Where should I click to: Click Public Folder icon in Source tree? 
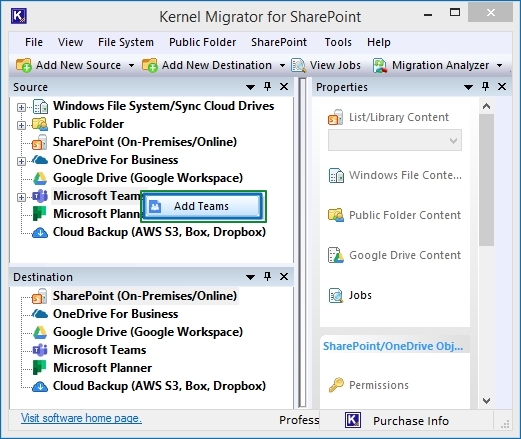click(x=40, y=124)
